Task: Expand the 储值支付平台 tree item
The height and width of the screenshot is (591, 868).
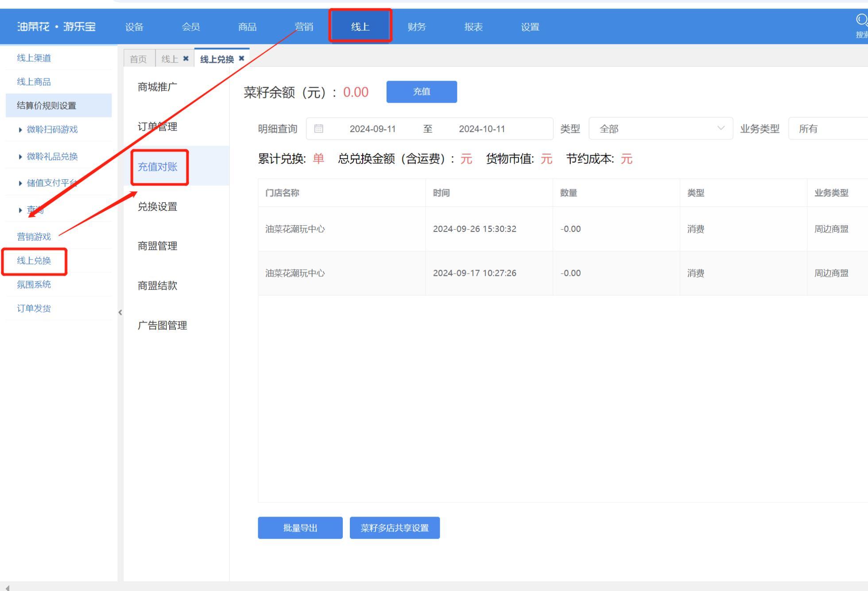Action: coord(20,183)
